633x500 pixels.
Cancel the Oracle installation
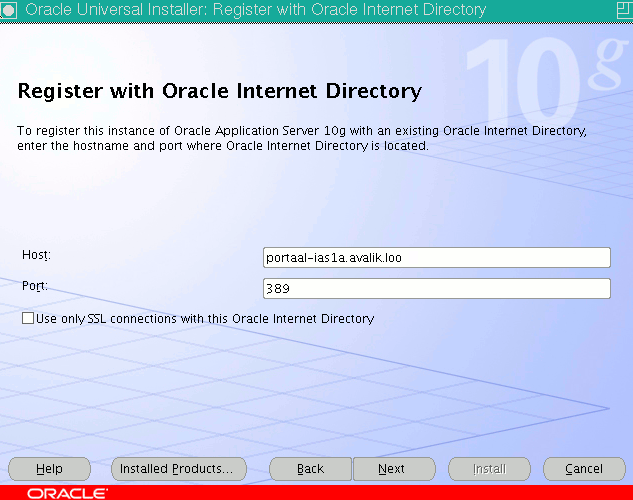[584, 469]
